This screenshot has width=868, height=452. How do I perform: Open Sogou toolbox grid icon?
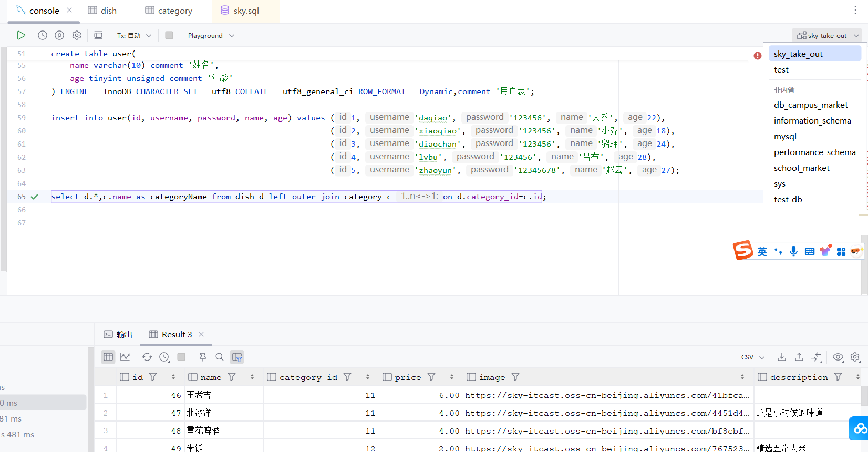pyautogui.click(x=841, y=252)
